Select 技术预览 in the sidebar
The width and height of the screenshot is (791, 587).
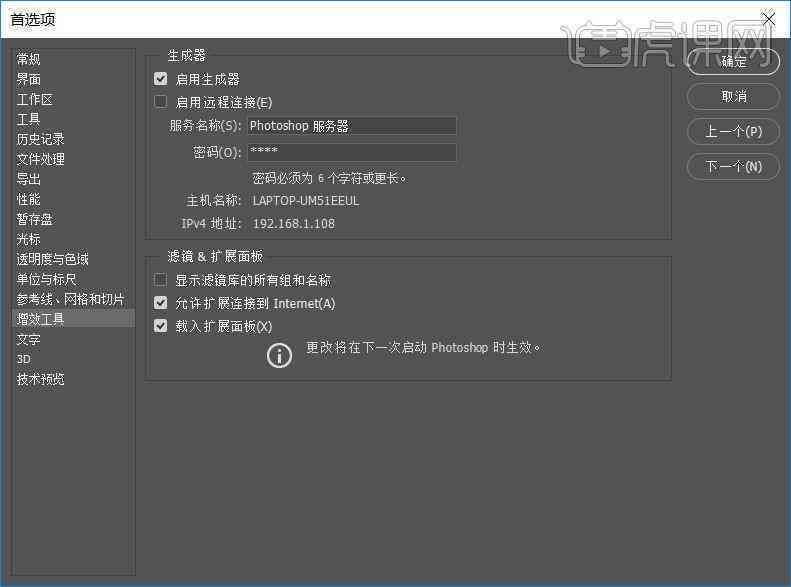pyautogui.click(x=40, y=379)
